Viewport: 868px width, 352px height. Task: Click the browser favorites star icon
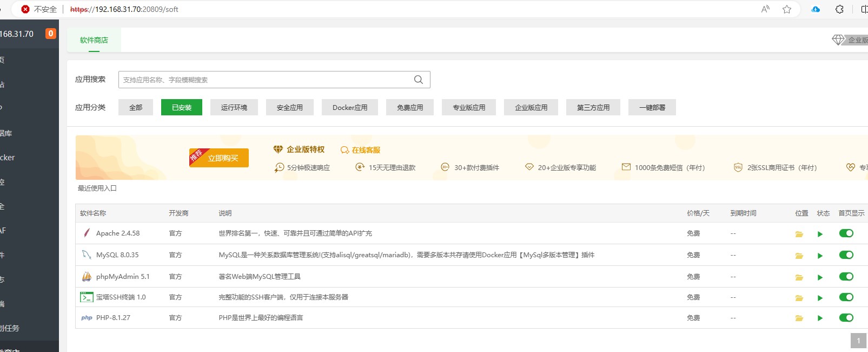[x=787, y=9]
